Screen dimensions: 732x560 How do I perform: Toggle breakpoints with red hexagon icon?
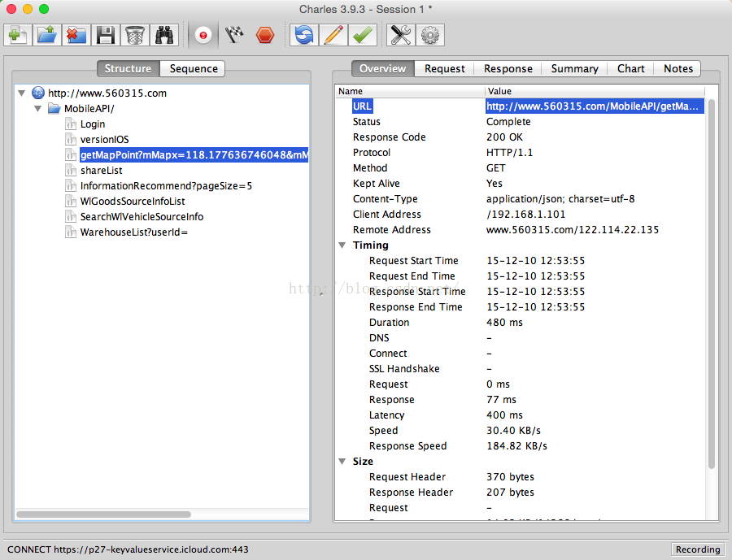pyautogui.click(x=264, y=35)
